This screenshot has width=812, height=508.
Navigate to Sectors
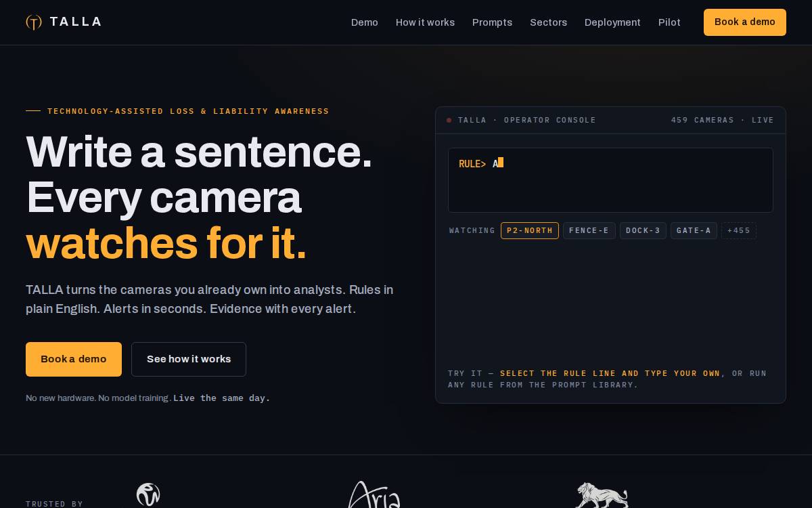coord(548,22)
